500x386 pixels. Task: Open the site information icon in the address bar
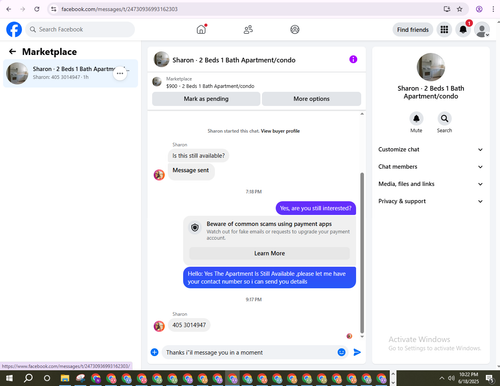[53, 9]
